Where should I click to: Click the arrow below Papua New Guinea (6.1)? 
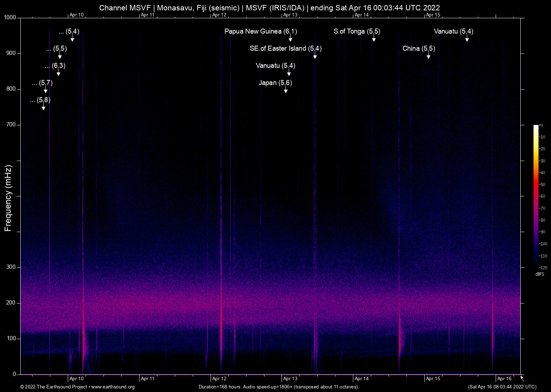click(x=290, y=39)
